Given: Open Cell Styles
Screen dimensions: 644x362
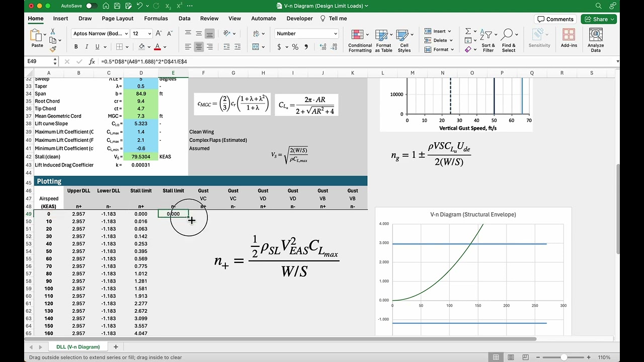Looking at the screenshot, I should pyautogui.click(x=404, y=41).
